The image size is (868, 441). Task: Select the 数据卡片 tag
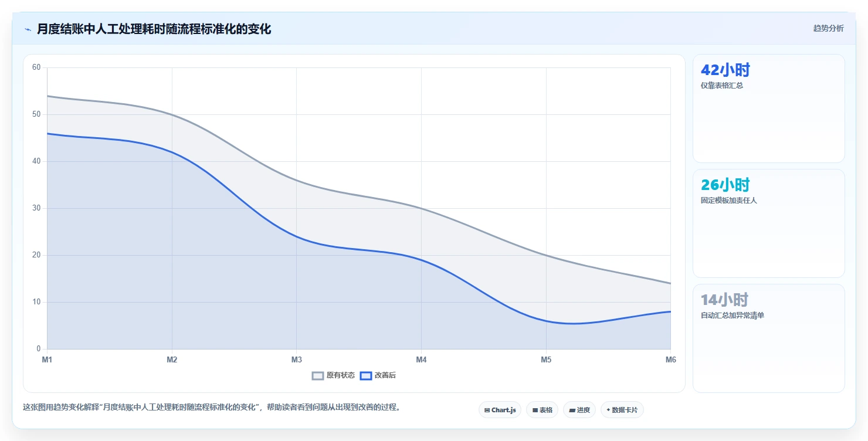click(x=622, y=410)
